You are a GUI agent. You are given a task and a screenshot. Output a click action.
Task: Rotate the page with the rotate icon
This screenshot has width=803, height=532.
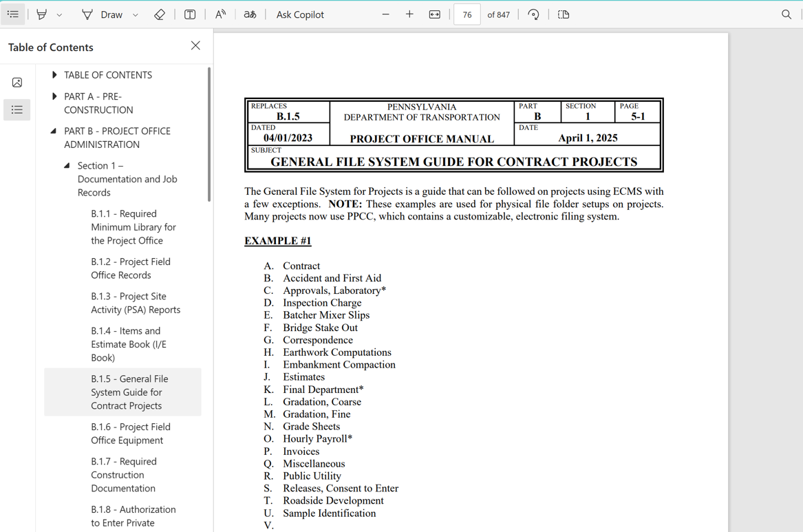(x=533, y=14)
